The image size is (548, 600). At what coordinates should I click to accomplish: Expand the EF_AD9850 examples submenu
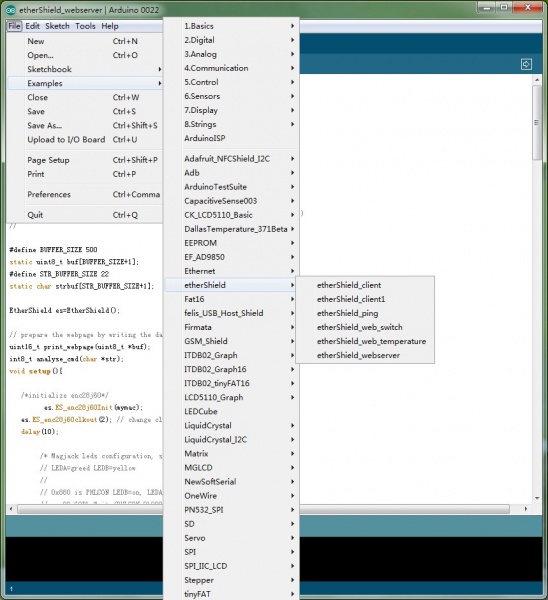click(232, 257)
